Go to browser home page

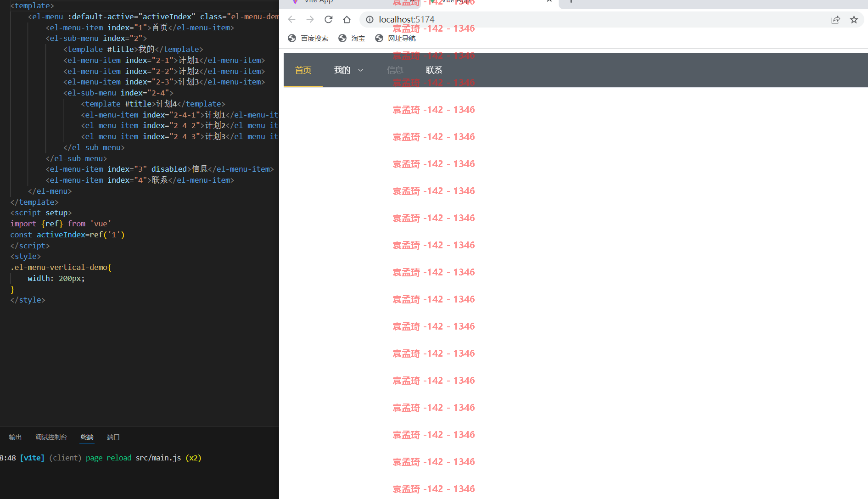tap(347, 19)
